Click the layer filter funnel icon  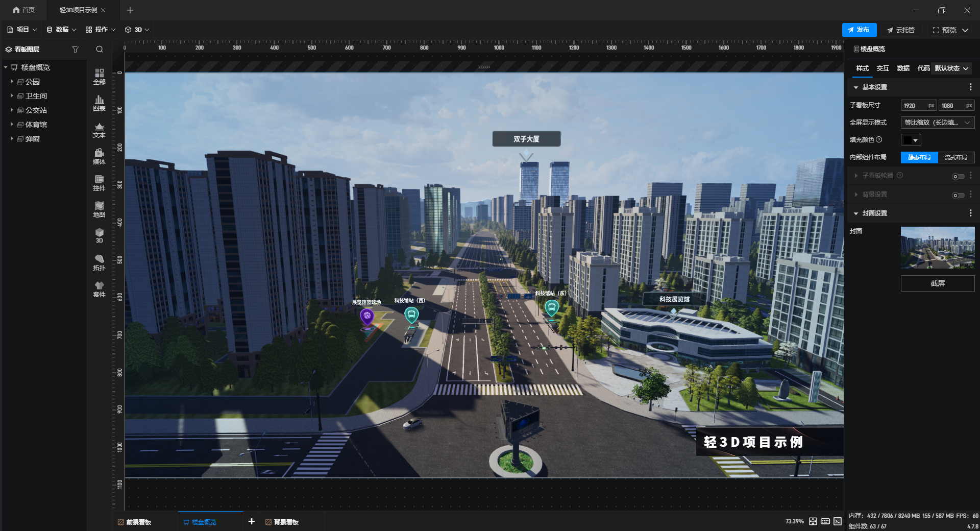[x=76, y=50]
